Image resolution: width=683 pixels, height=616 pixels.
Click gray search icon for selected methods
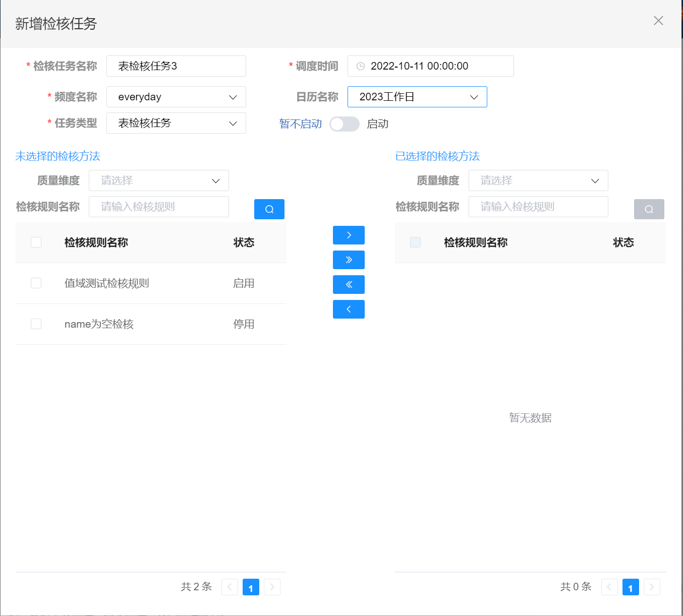[x=649, y=209]
